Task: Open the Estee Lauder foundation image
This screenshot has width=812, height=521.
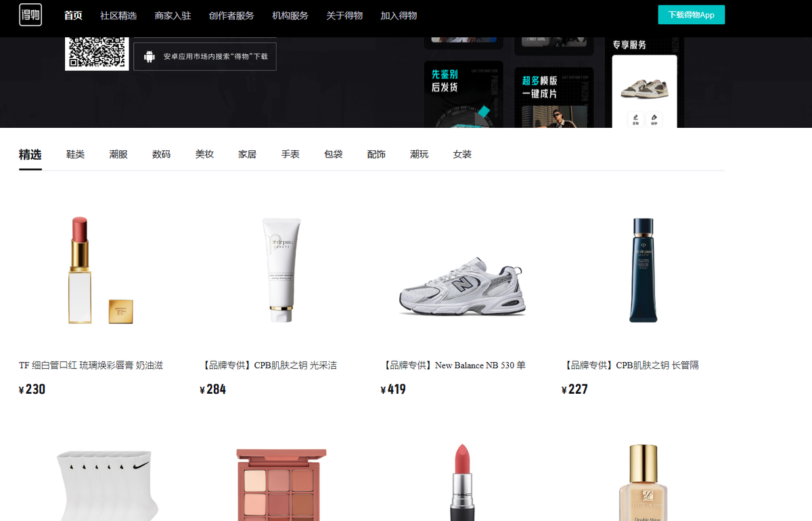Action: tap(643, 482)
